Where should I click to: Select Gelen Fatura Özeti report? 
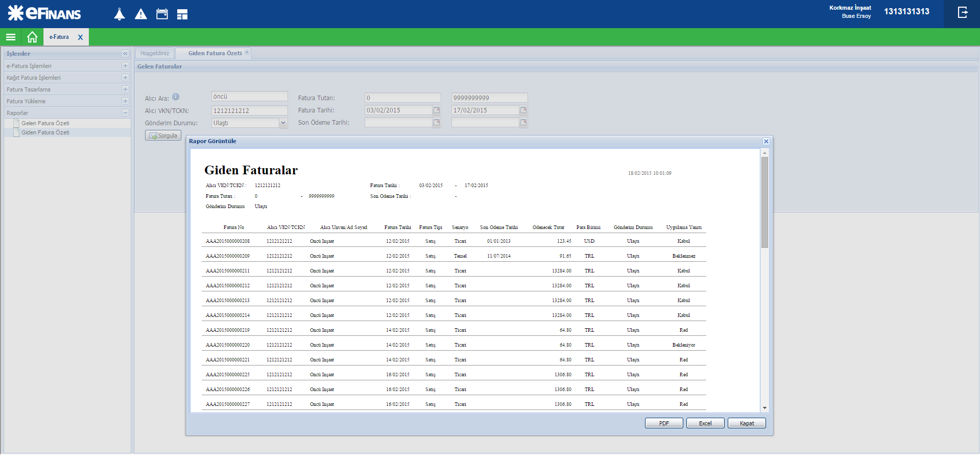coord(45,123)
